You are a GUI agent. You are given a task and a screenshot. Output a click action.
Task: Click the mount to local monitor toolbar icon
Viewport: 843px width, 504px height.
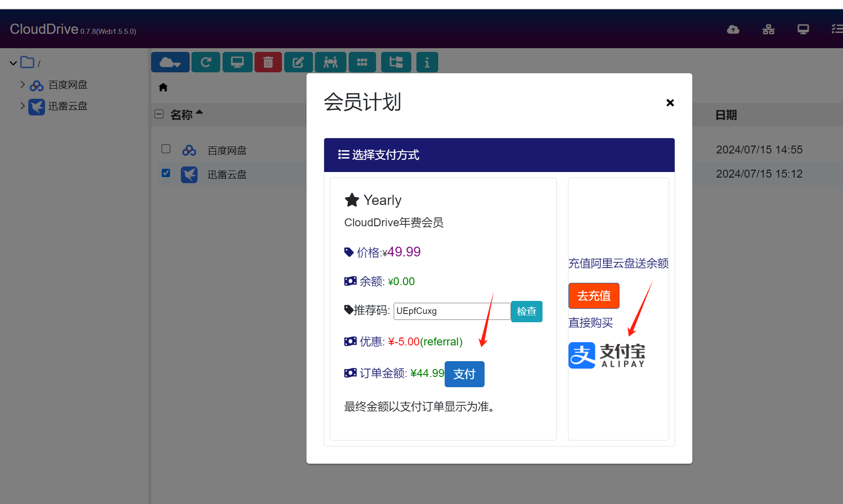[x=237, y=62]
